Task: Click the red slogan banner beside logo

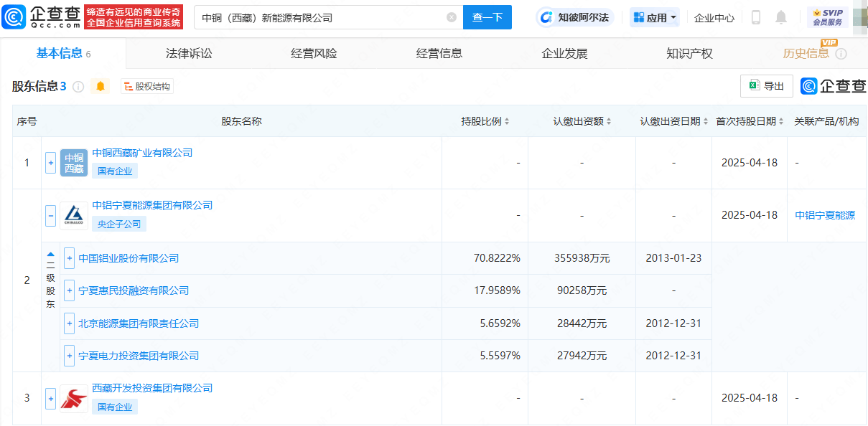Action: (x=134, y=17)
